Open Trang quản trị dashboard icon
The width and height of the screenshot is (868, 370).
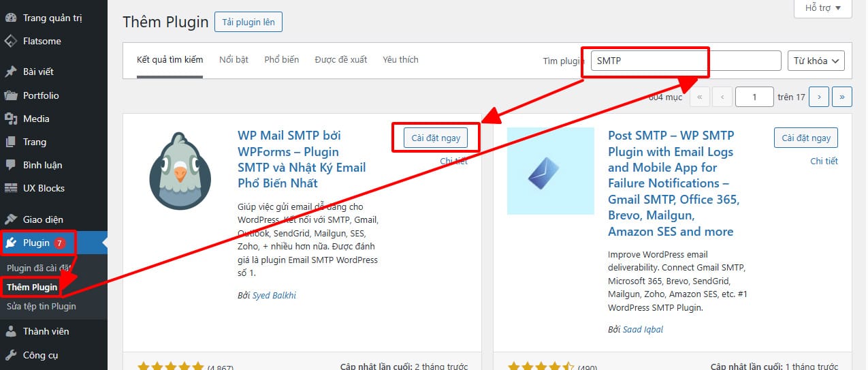coord(11,18)
